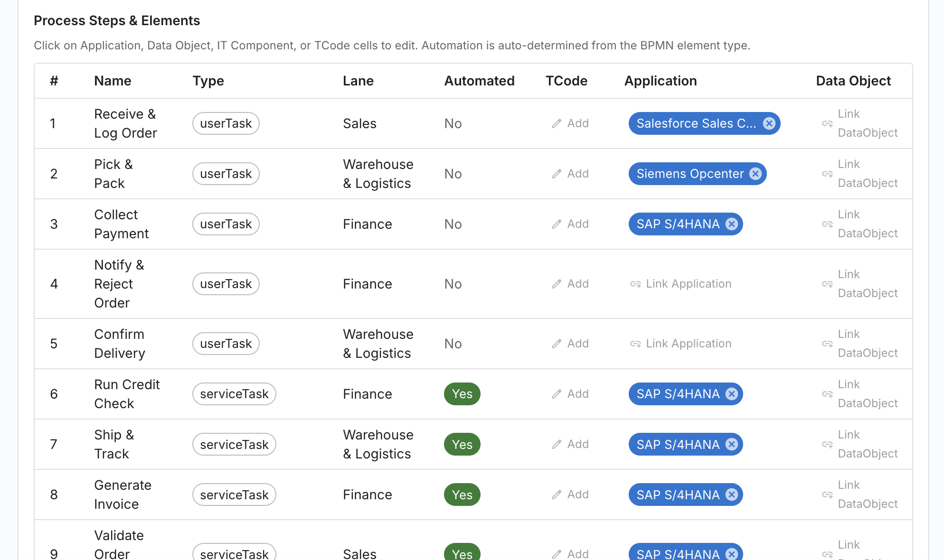Viewport: 944px width, 560px height.
Task: Click the link icon beside Link Application for Notify & Reject Order
Action: tap(636, 284)
